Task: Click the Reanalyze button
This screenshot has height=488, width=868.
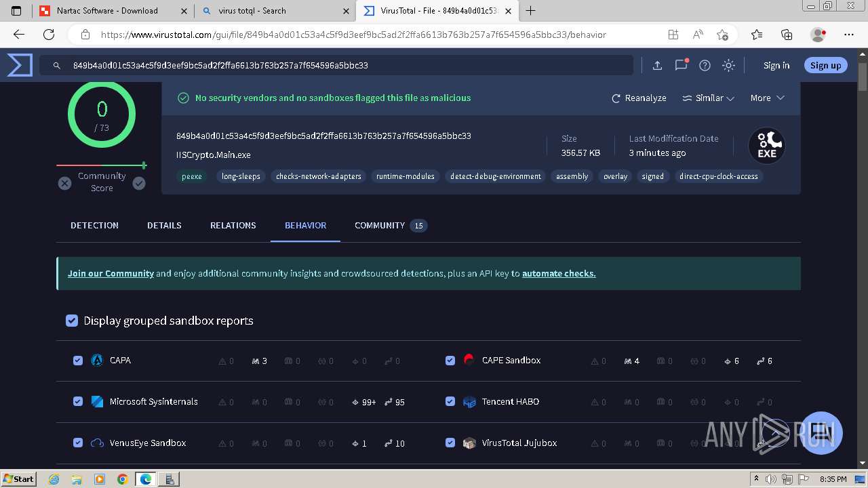Action: (639, 98)
